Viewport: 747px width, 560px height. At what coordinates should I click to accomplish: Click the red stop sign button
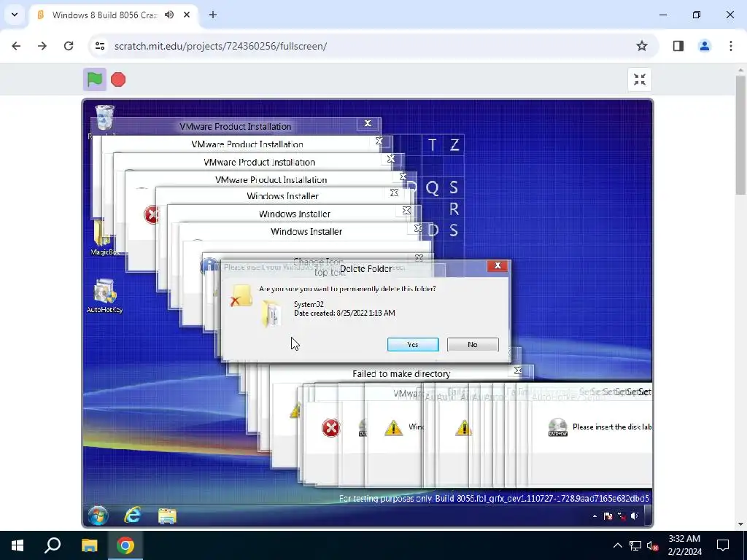[x=118, y=79]
